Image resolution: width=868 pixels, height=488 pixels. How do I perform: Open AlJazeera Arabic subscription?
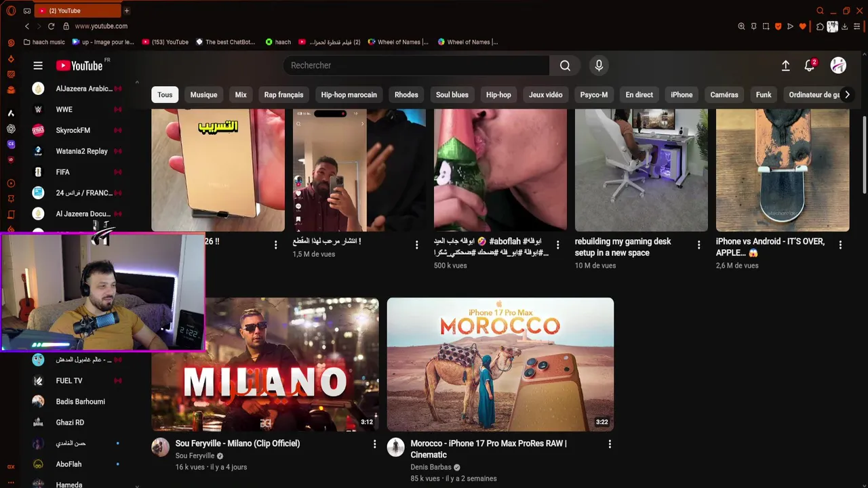(77, 89)
